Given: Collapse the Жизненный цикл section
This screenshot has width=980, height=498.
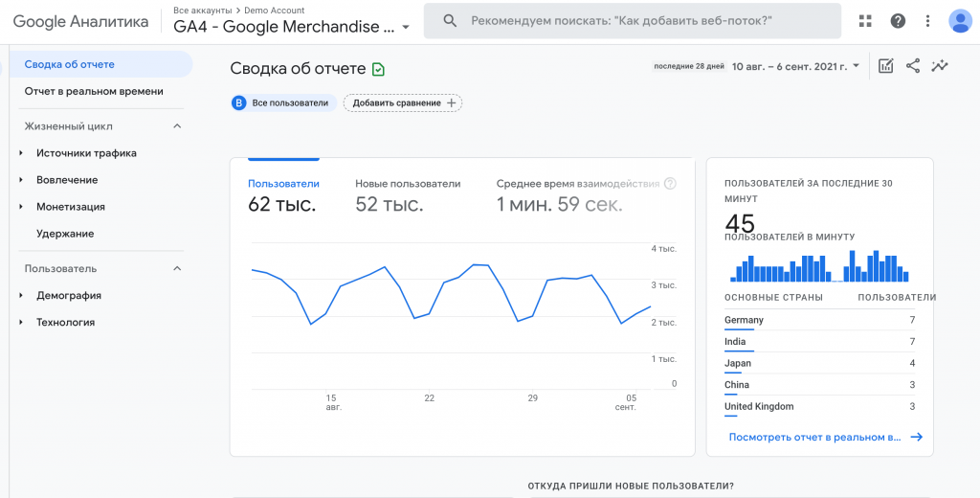Looking at the screenshot, I should point(177,126).
